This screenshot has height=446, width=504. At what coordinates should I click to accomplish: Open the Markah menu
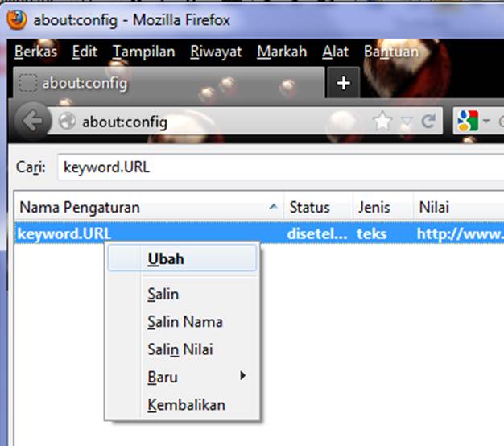(282, 52)
